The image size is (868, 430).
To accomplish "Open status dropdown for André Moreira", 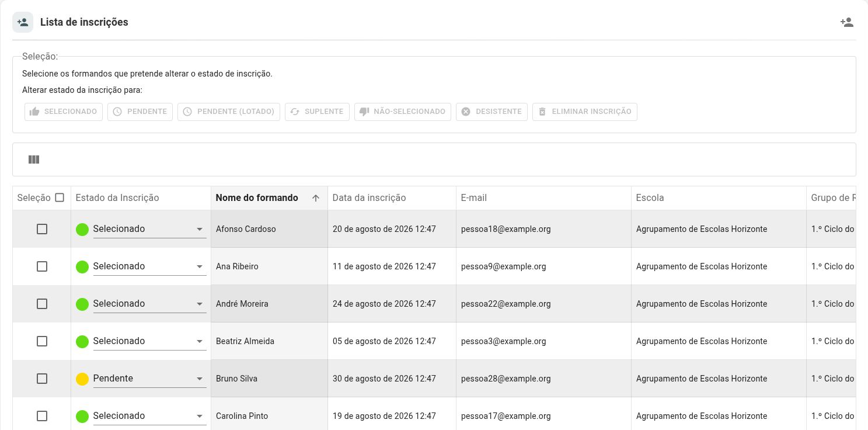I will 149,304.
